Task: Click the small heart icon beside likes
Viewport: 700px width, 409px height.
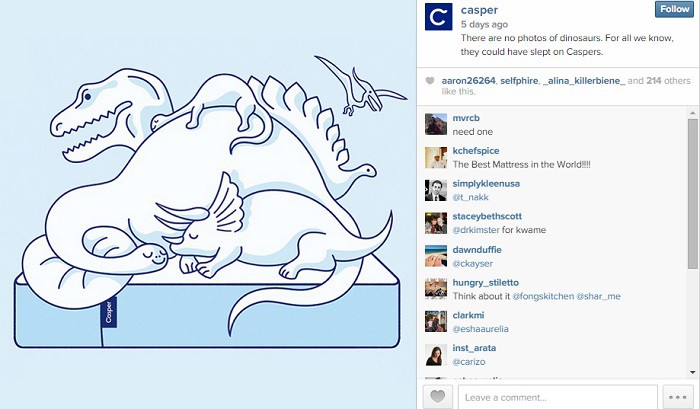Action: pos(429,81)
